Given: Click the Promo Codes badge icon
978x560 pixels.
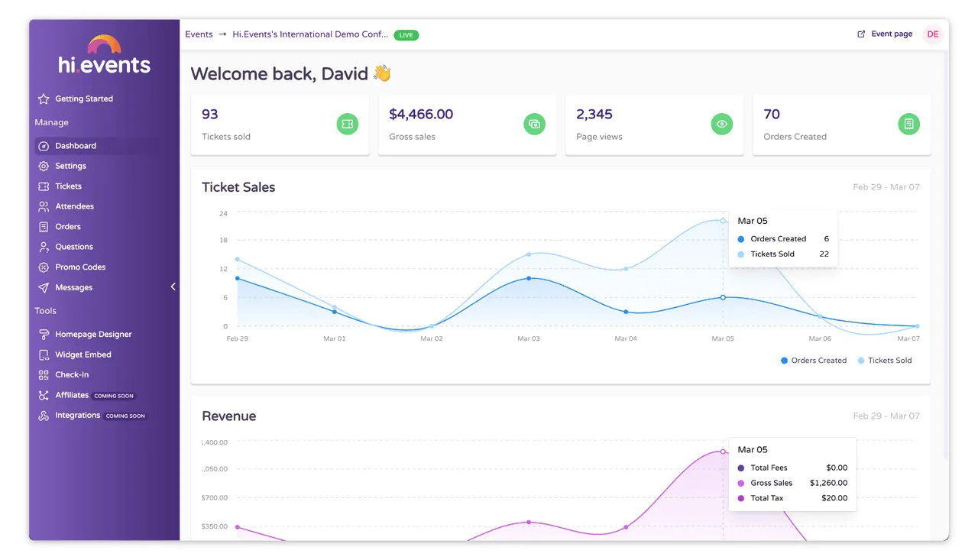Looking at the screenshot, I should tap(44, 267).
